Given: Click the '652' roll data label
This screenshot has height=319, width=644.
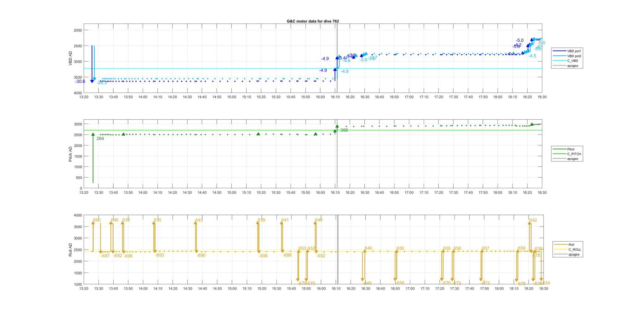Looking at the screenshot, I should tap(311, 249).
